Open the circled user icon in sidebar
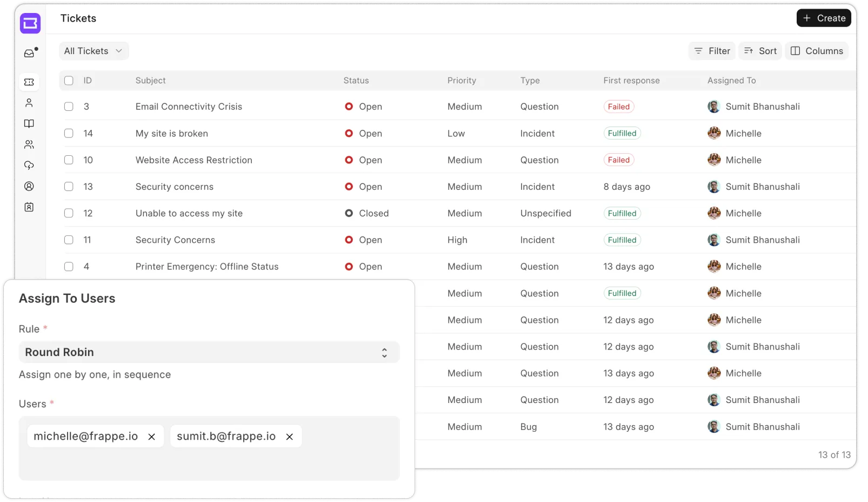The width and height of the screenshot is (868, 502). coord(29,186)
